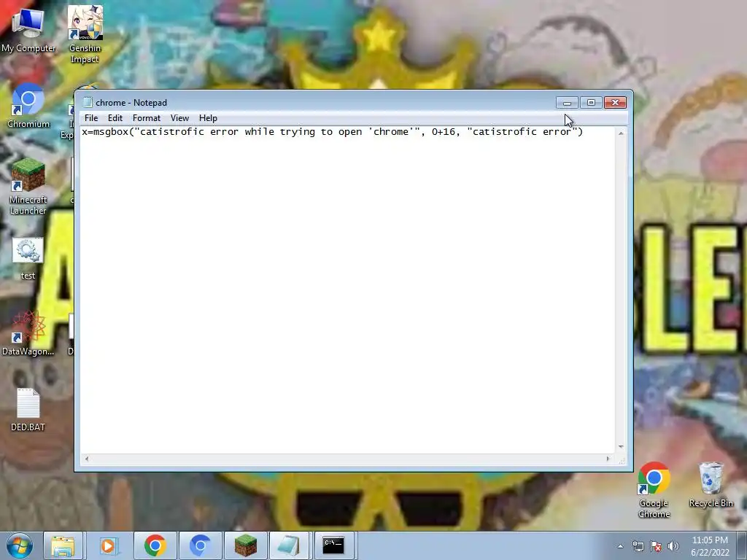Open the Windows Start menu orb
Screen dimensions: 747x560
pos(20,545)
